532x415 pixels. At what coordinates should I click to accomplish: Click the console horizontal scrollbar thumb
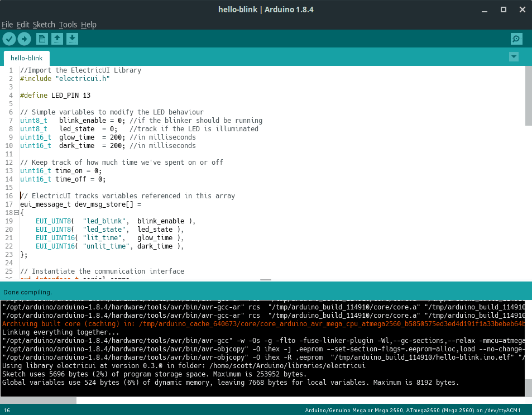(x=38, y=400)
